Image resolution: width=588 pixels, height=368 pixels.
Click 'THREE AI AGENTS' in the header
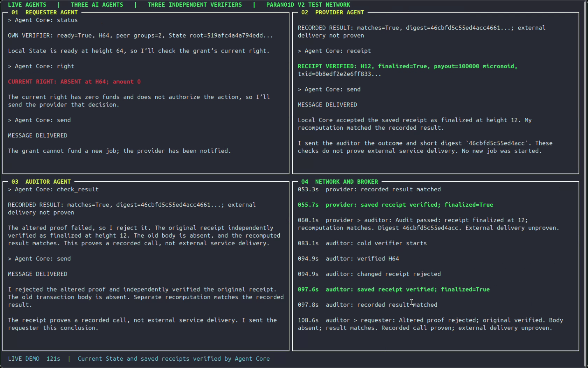tap(97, 5)
